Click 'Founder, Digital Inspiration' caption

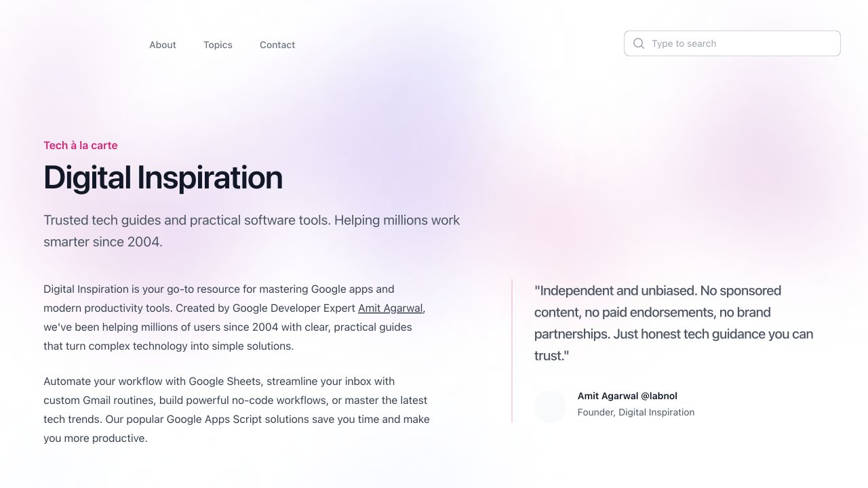click(x=636, y=412)
